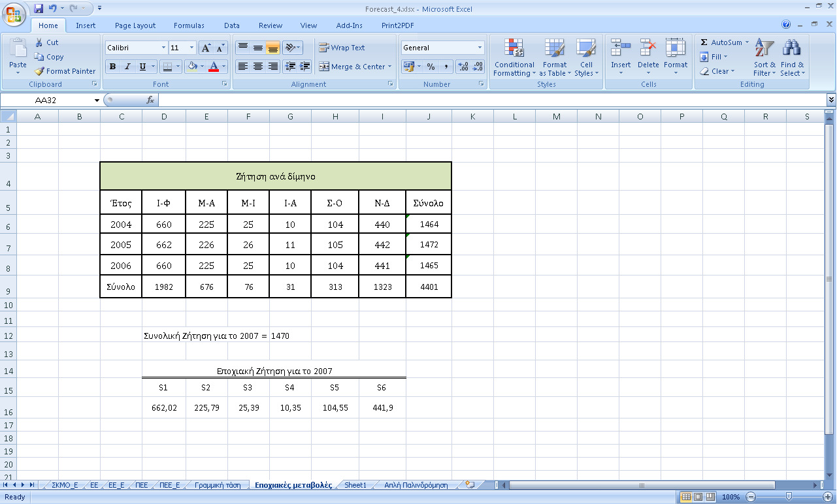
Task: Increase the cell indent
Action: point(305,67)
